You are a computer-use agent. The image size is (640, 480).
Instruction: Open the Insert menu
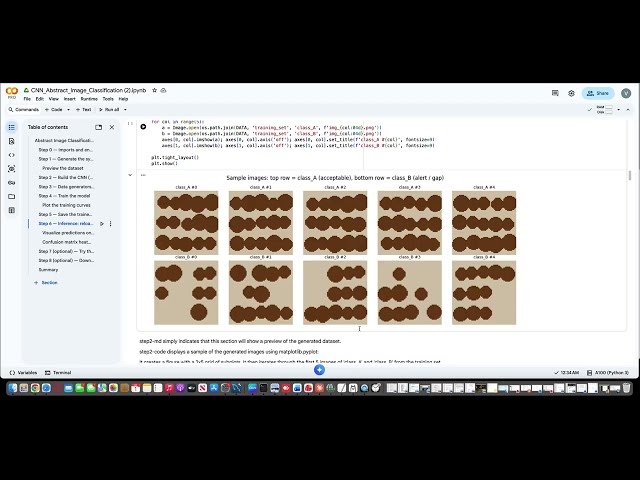pos(69,99)
